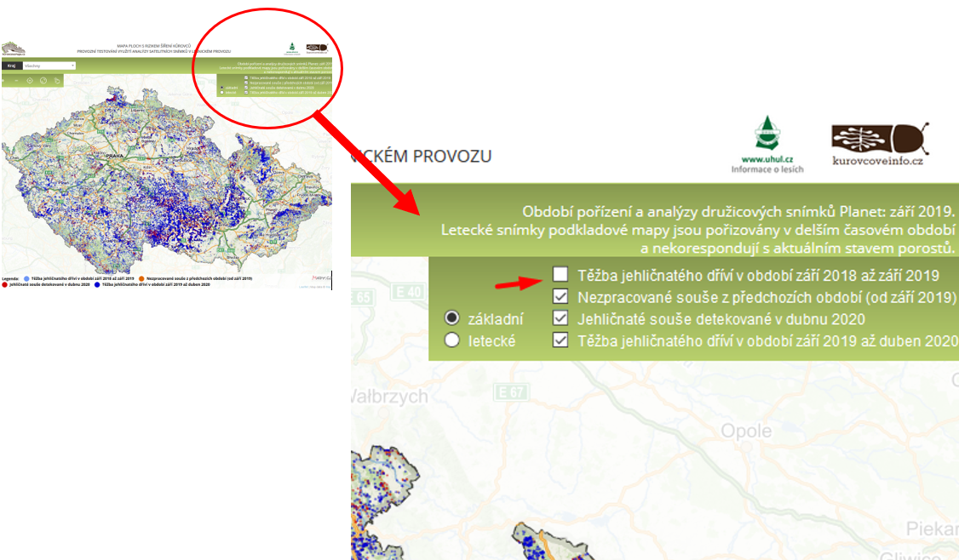Click the zoom out minus icon
The height and width of the screenshot is (560, 959).
coord(16,81)
